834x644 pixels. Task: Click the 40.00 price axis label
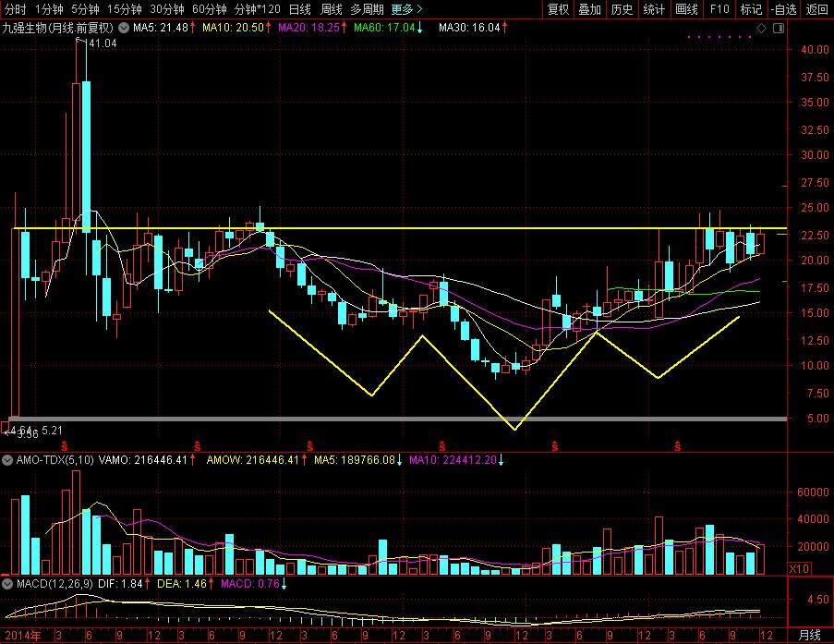pyautogui.click(x=815, y=50)
